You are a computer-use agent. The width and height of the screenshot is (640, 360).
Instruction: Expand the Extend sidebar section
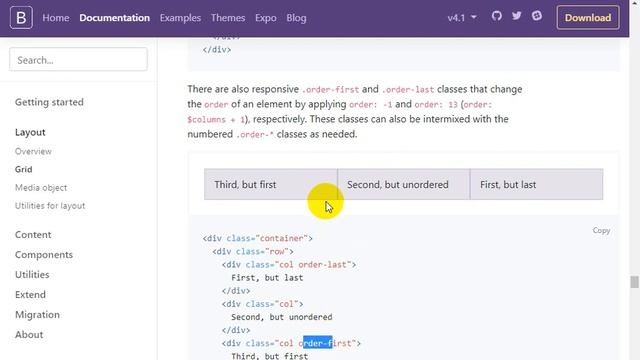coord(30,295)
